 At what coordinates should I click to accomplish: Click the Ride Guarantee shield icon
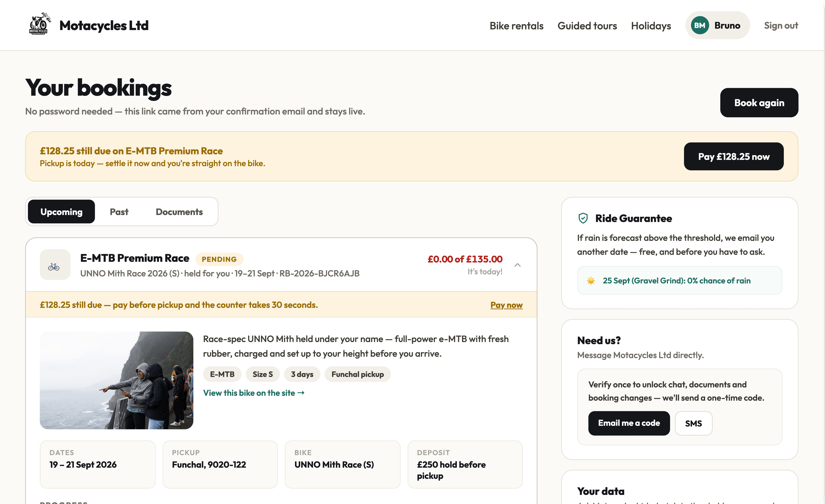(583, 218)
